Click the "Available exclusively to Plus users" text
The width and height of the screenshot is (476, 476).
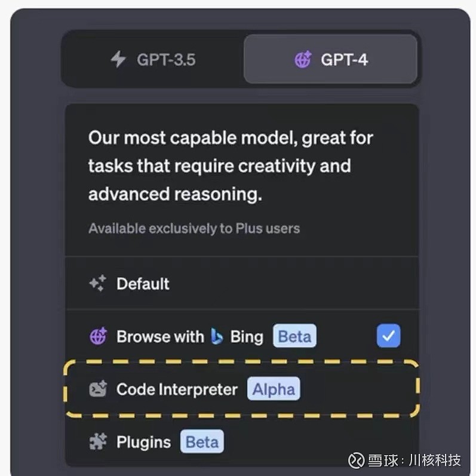click(x=194, y=228)
